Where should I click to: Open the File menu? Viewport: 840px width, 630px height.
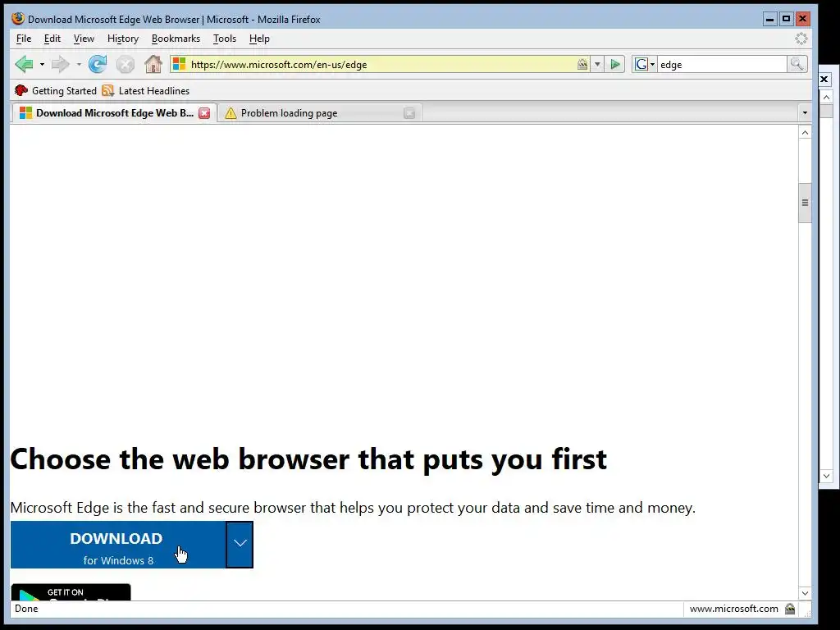24,39
